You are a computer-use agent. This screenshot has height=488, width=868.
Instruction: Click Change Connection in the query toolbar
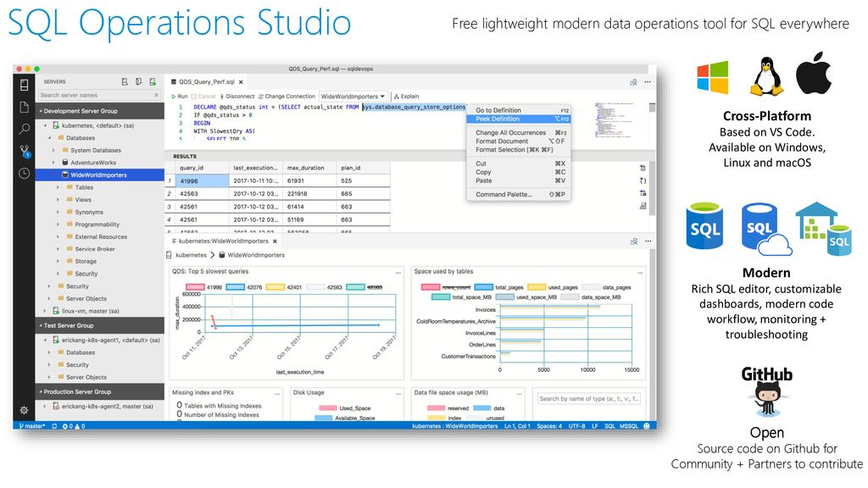[x=287, y=97]
